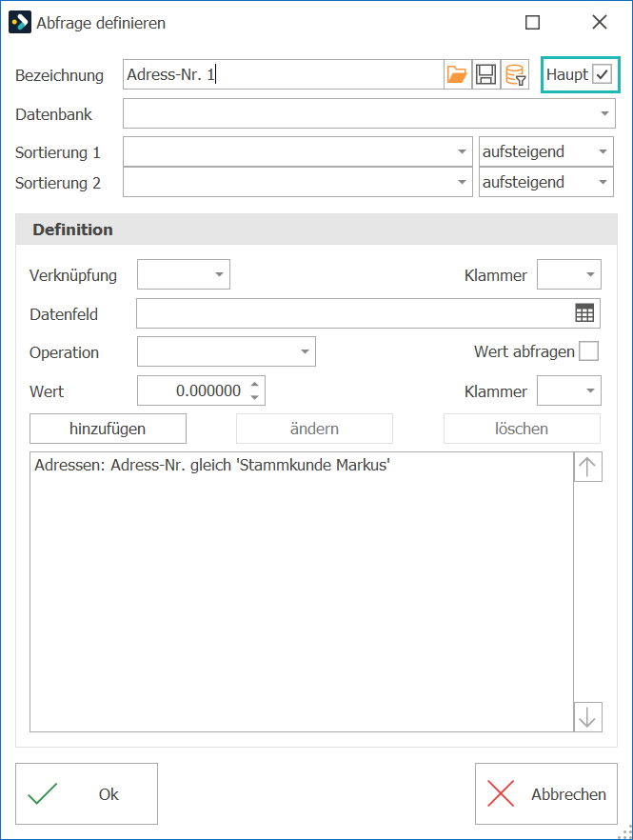Open the Operation dropdown
The height and width of the screenshot is (840, 633).
[x=227, y=351]
